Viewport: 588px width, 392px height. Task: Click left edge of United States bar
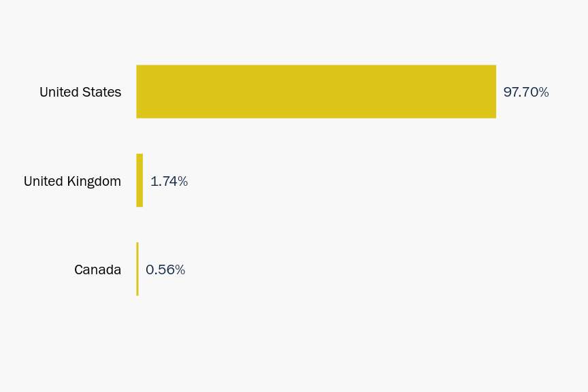[138, 92]
